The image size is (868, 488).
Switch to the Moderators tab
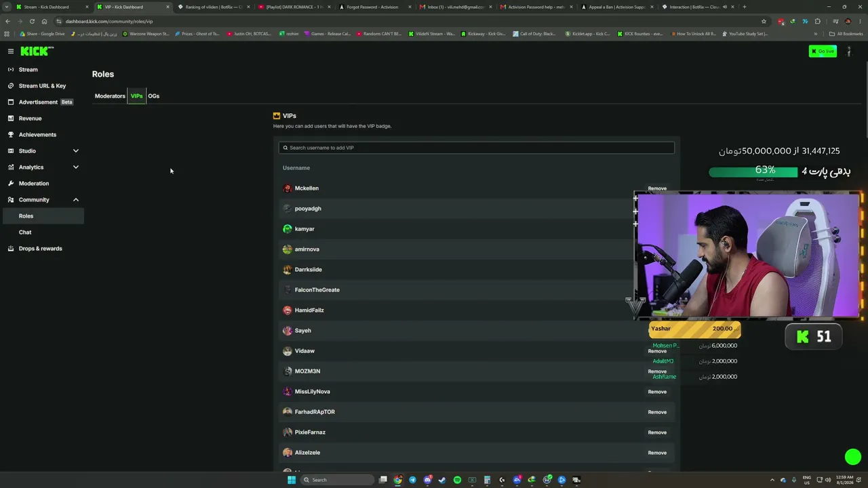coord(110,96)
